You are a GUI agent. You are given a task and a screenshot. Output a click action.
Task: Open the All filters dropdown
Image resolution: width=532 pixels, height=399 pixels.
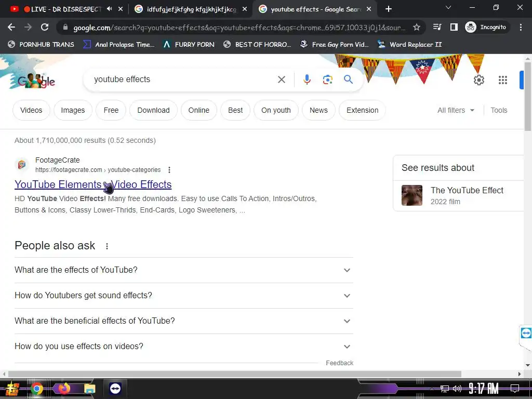pyautogui.click(x=456, y=110)
